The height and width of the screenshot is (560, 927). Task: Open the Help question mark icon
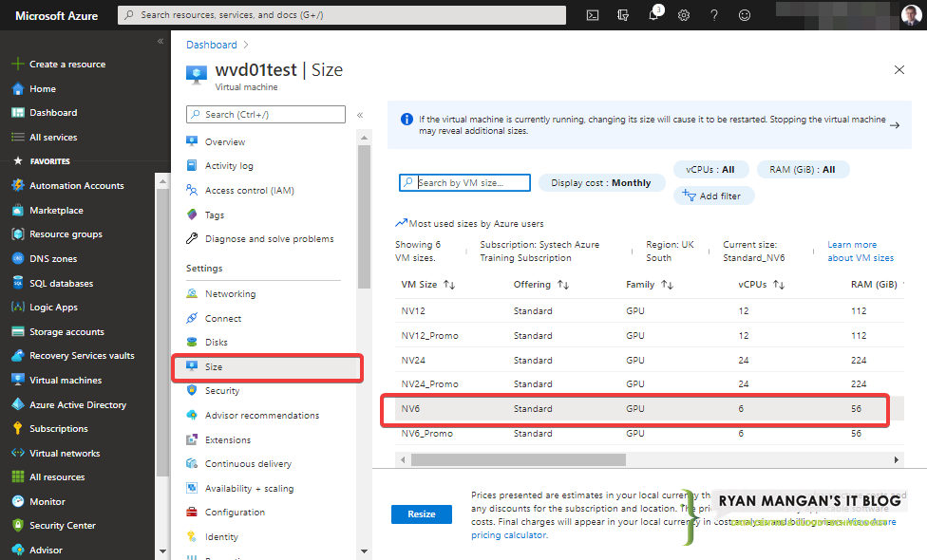[714, 15]
